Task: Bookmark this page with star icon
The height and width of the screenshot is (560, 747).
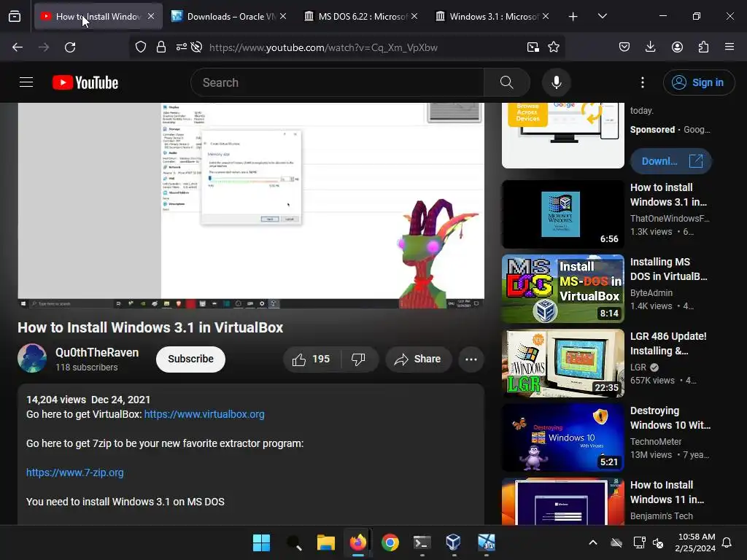Action: coord(554,47)
